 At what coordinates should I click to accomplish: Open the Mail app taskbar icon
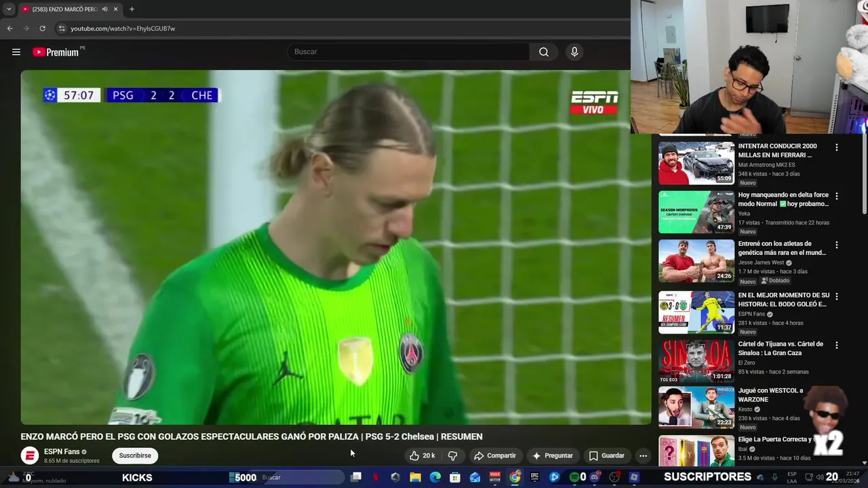coord(475,477)
